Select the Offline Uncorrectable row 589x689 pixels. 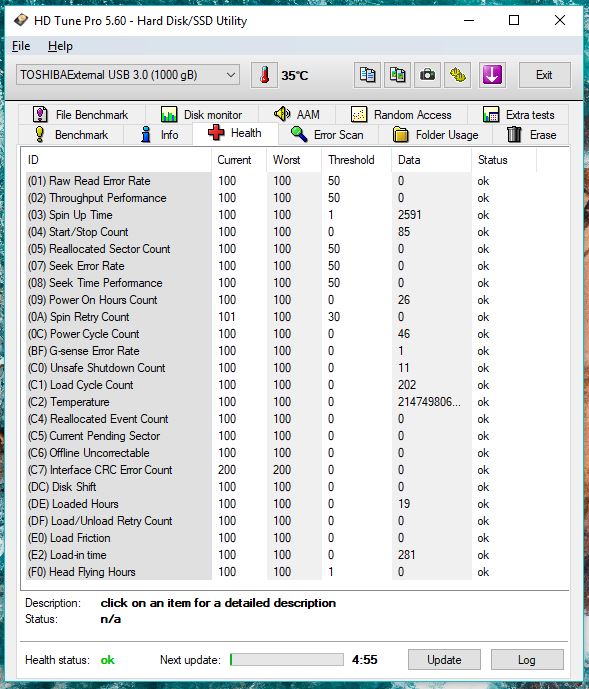(x=281, y=453)
